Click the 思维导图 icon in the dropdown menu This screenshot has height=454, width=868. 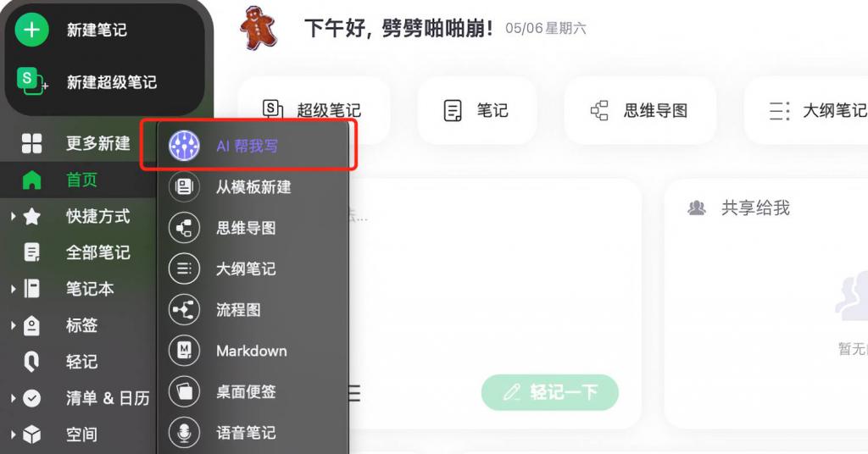184,228
